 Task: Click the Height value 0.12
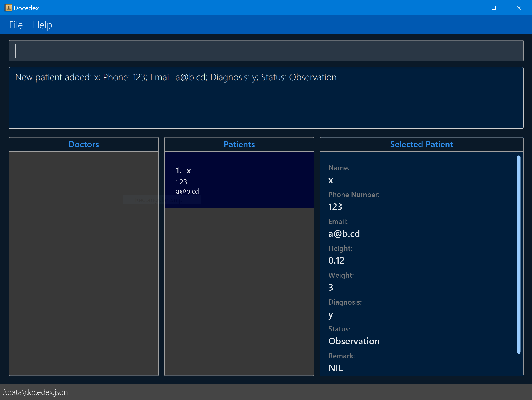pyautogui.click(x=336, y=261)
